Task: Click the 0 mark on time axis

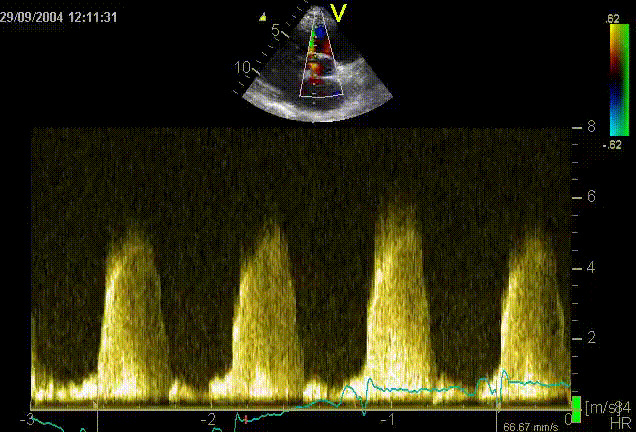Action: (x=567, y=418)
